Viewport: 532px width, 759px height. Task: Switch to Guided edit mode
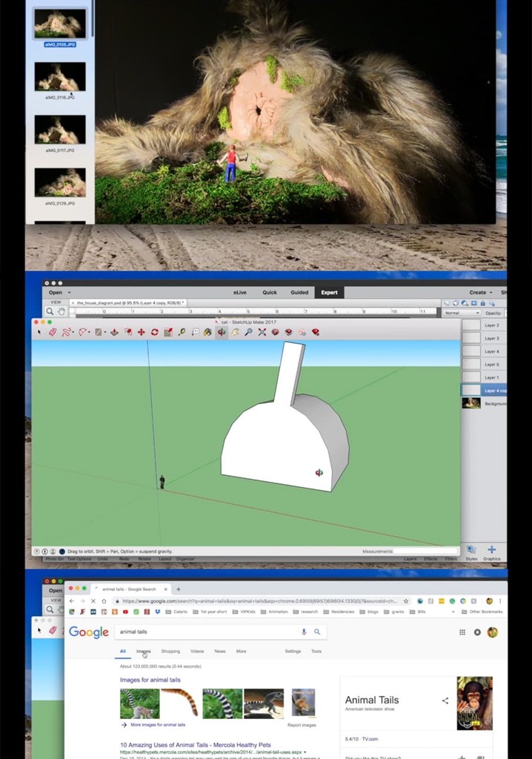(299, 292)
